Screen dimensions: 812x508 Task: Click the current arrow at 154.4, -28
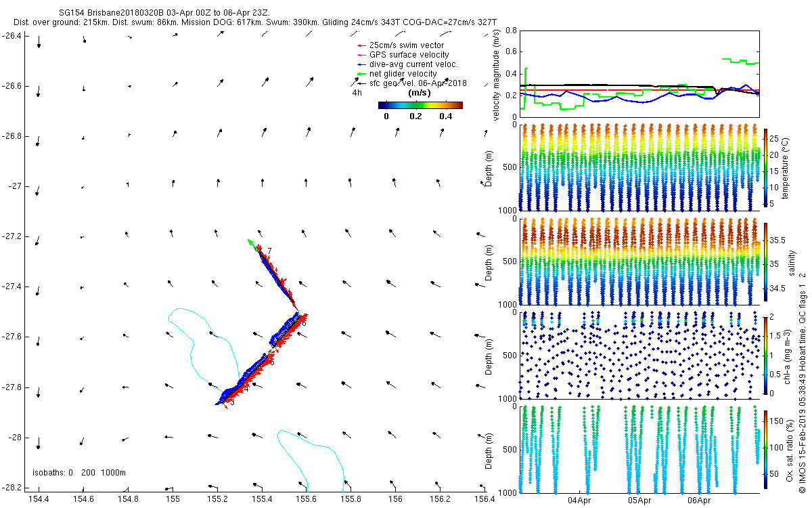(x=38, y=443)
